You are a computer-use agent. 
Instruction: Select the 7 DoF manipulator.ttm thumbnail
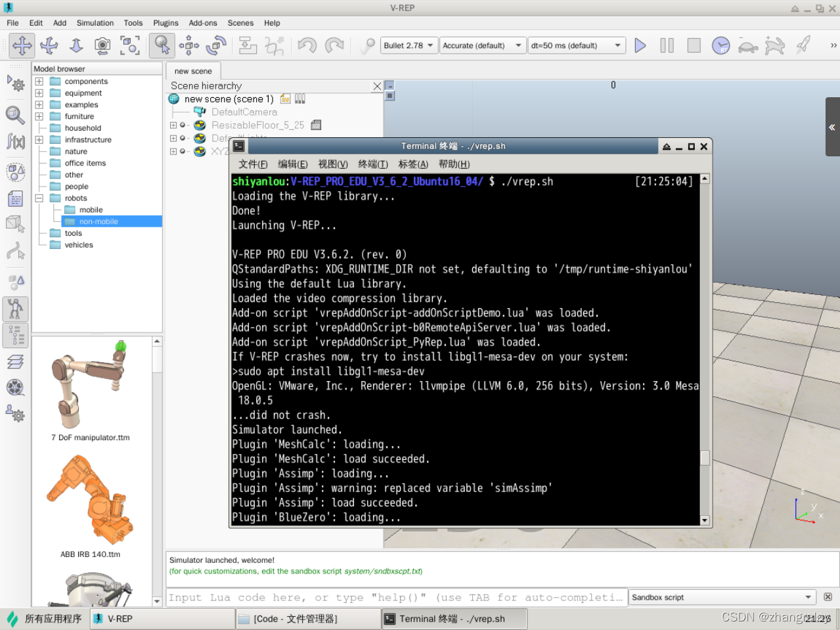click(x=90, y=390)
